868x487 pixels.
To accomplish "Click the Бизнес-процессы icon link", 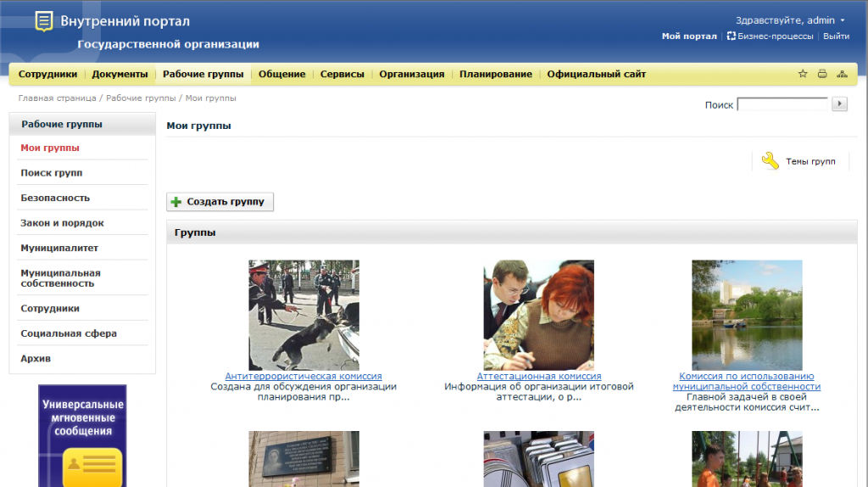I will [x=732, y=36].
